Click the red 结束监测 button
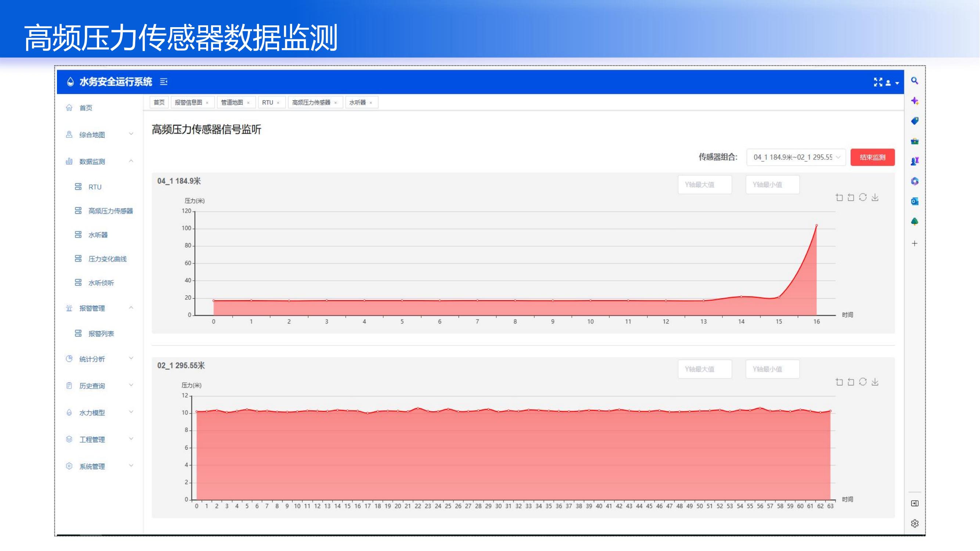This screenshot has width=980, height=551. [872, 158]
